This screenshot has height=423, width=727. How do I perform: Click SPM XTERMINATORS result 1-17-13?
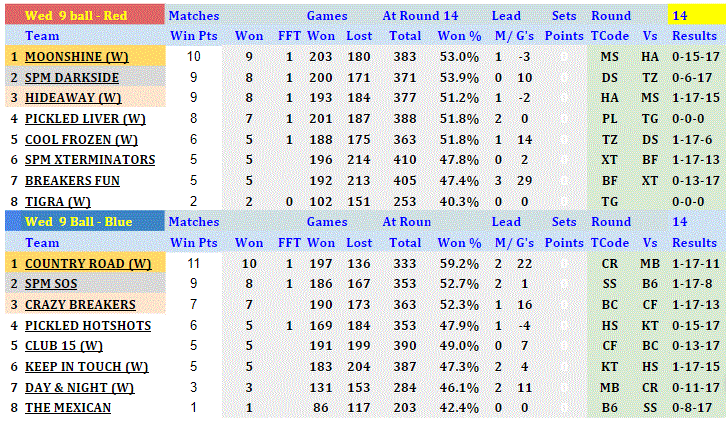click(695, 160)
